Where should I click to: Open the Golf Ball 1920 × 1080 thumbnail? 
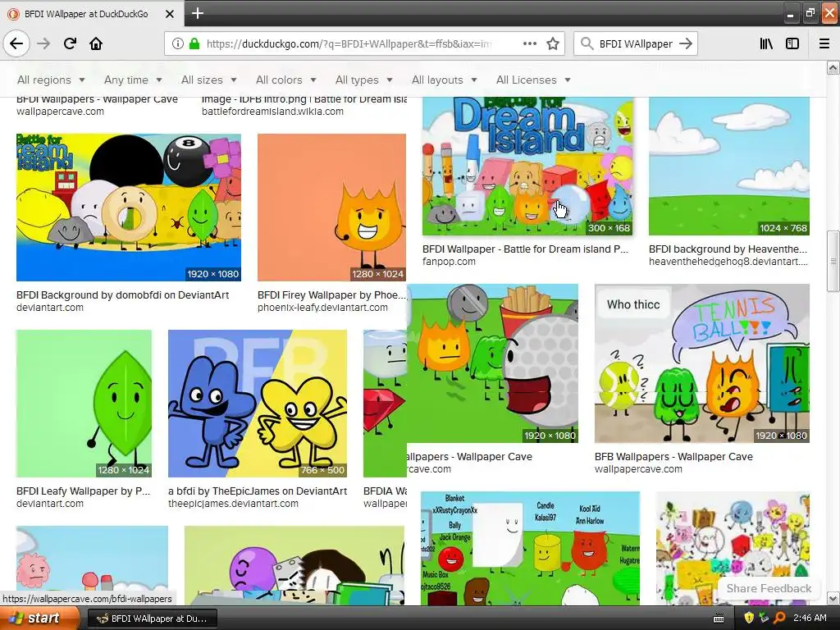[493, 363]
